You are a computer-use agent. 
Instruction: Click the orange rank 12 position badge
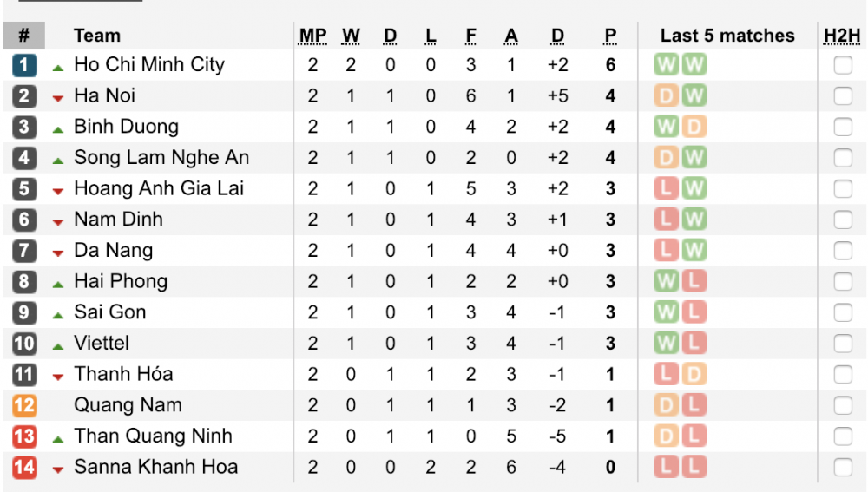pos(24,405)
